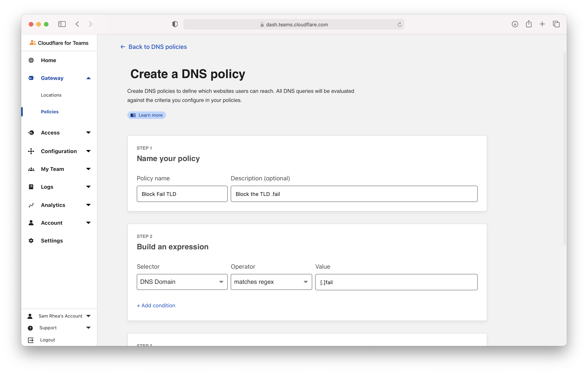Screen dimensions: 588x374
Task: Click the Learn more button
Action: point(146,115)
